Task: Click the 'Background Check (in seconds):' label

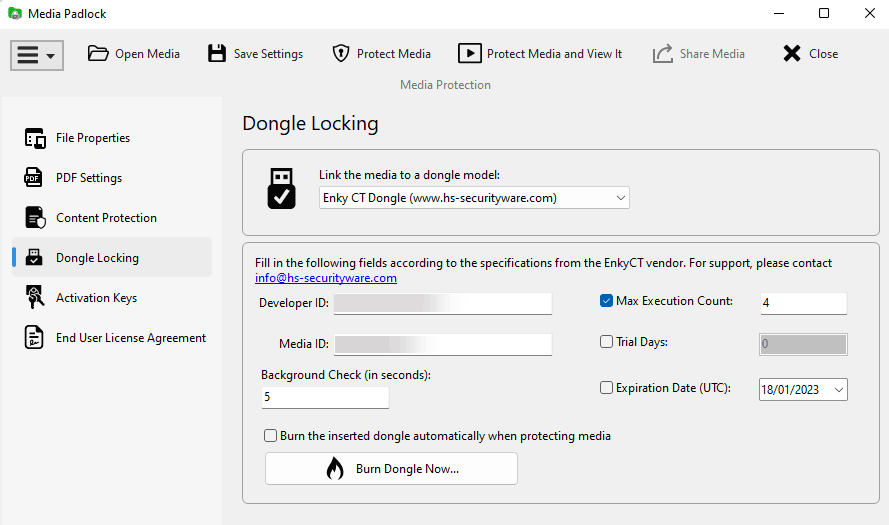Action: 346,375
